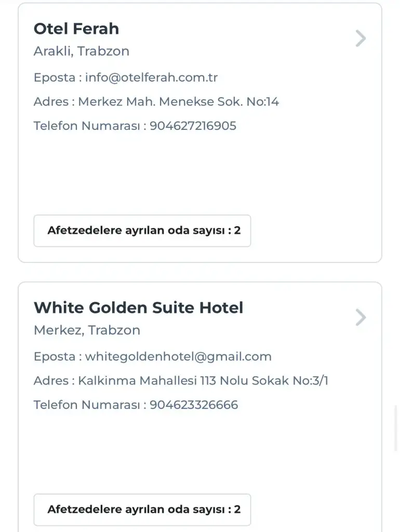This screenshot has width=400, height=532.
Task: Tap the Merkez, Trabzon location text
Action: (87, 330)
